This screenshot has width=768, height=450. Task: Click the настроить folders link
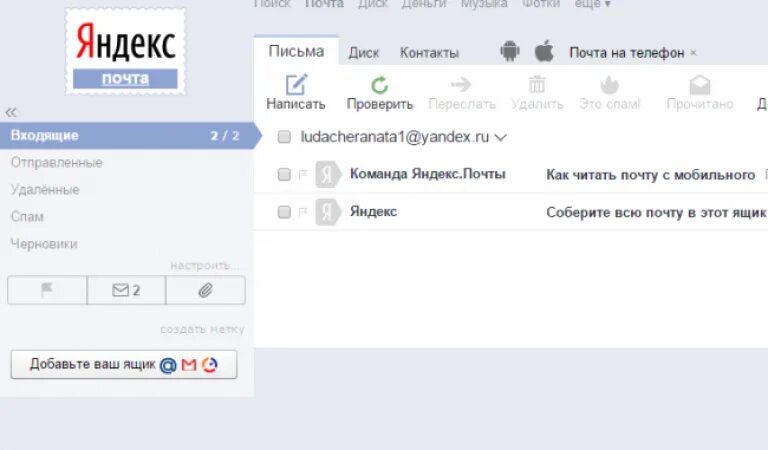coord(205,265)
